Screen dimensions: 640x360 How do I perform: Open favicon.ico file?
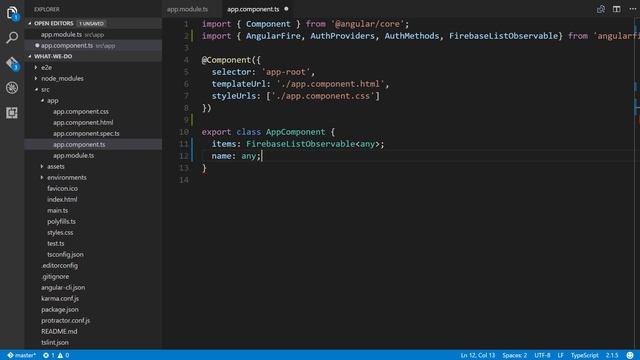62,189
